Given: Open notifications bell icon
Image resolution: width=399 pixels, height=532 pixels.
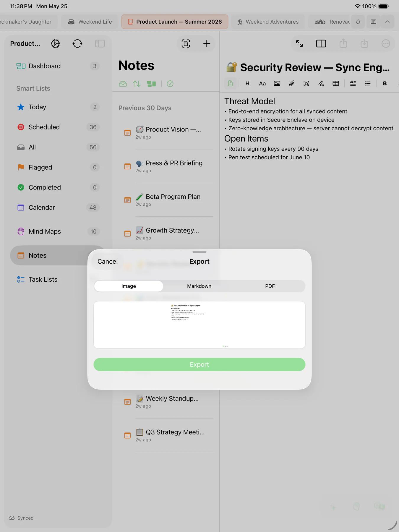Looking at the screenshot, I should pyautogui.click(x=358, y=22).
